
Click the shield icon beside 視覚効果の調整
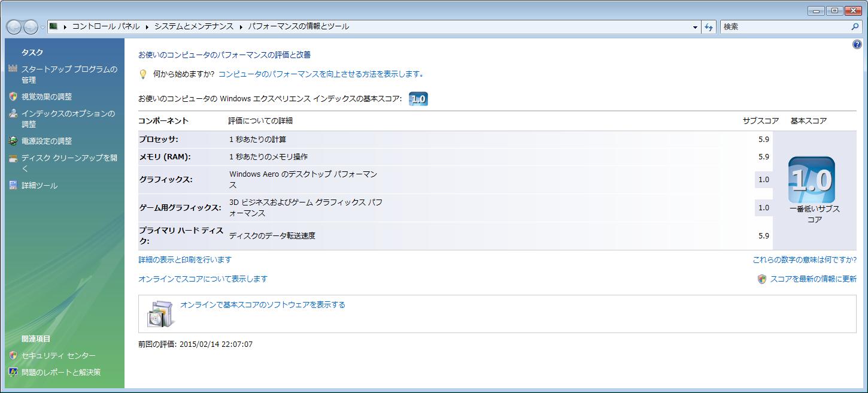point(13,96)
